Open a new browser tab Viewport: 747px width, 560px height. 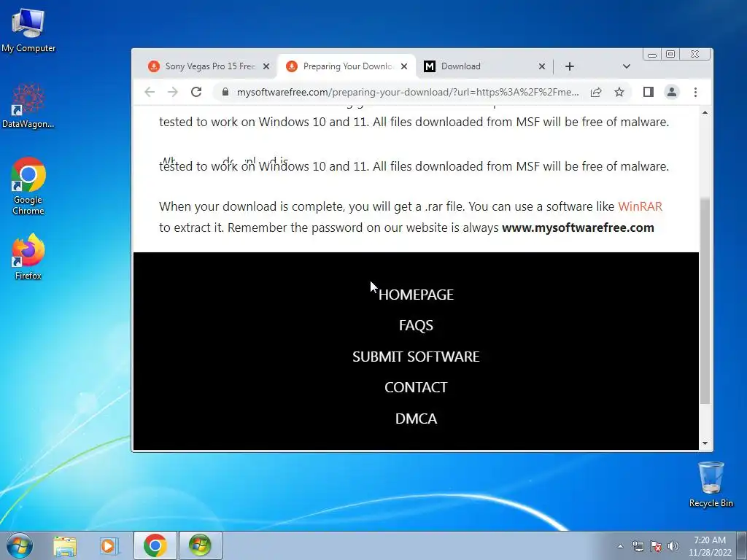[x=570, y=66]
